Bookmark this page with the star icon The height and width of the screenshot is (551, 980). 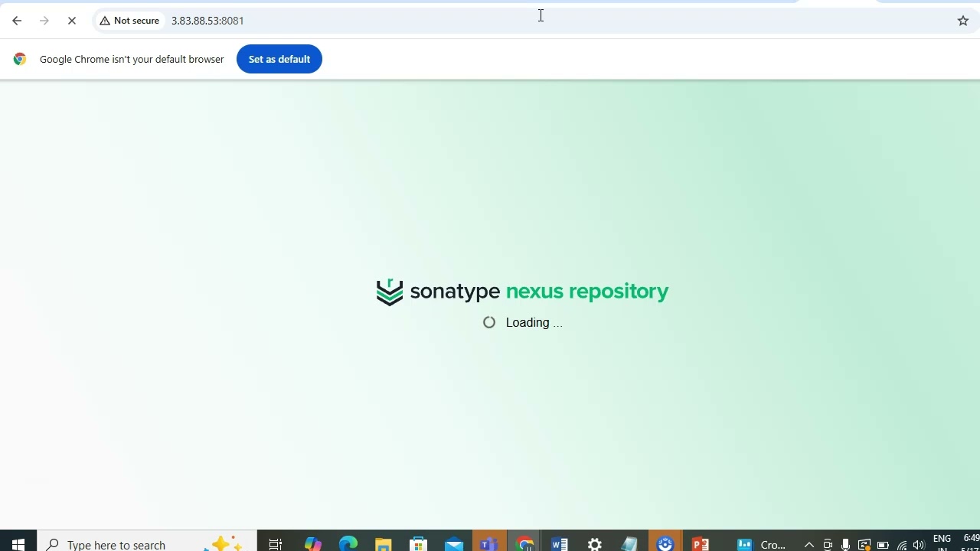point(963,21)
